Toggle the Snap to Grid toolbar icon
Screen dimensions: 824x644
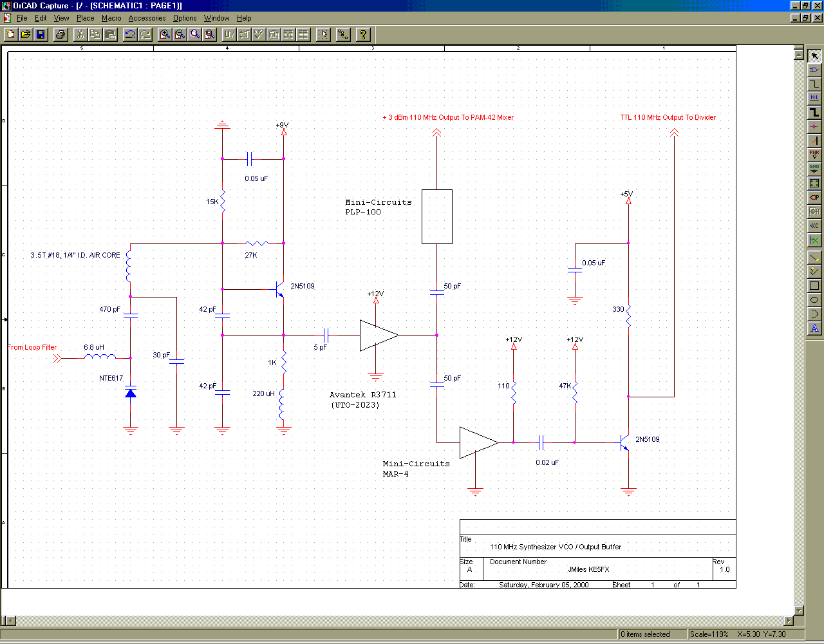323,34
